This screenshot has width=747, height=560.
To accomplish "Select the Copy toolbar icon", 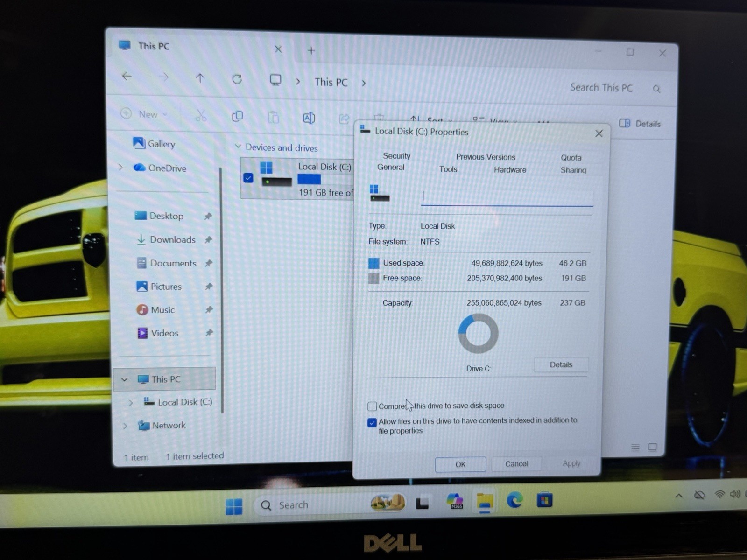I will (238, 116).
